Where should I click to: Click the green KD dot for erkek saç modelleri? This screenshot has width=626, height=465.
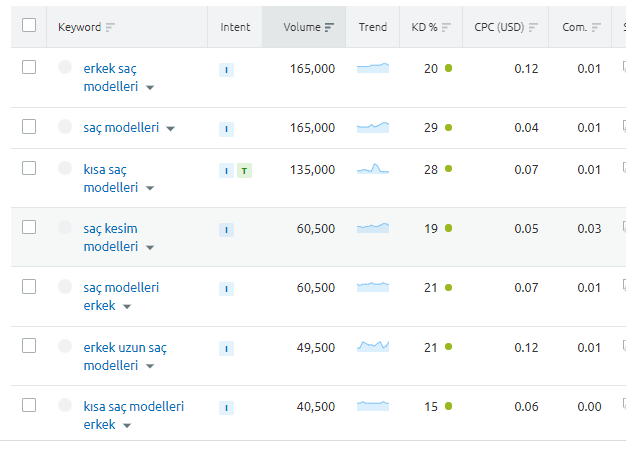point(448,68)
